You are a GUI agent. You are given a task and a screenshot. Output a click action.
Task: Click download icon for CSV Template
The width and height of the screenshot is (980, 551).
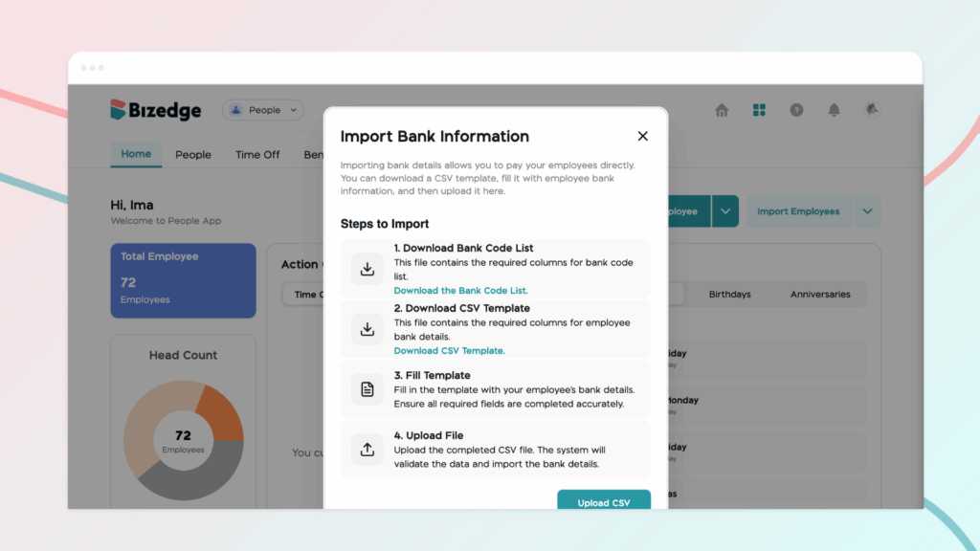pyautogui.click(x=367, y=329)
